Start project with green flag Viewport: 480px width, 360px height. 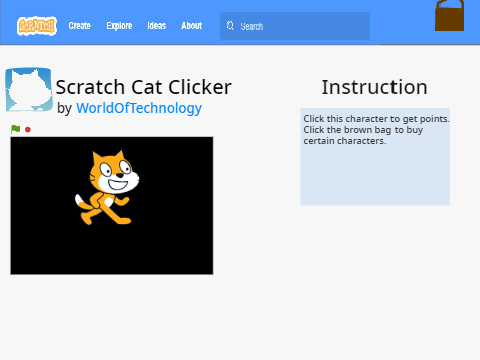[x=15, y=129]
